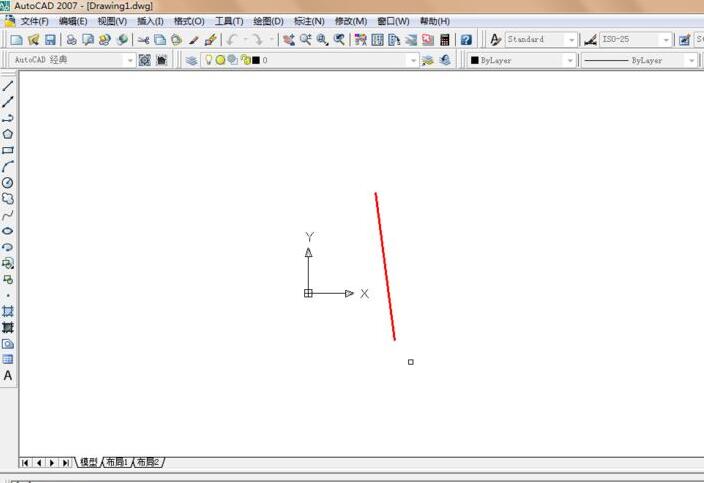Toggle layer 0 freeze sun icon
704x483 pixels.
click(220, 60)
